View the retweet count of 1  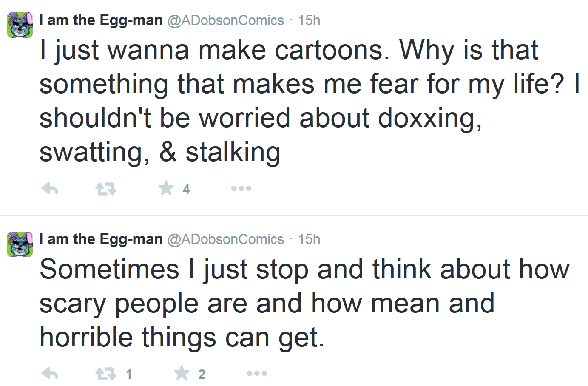tap(129, 374)
